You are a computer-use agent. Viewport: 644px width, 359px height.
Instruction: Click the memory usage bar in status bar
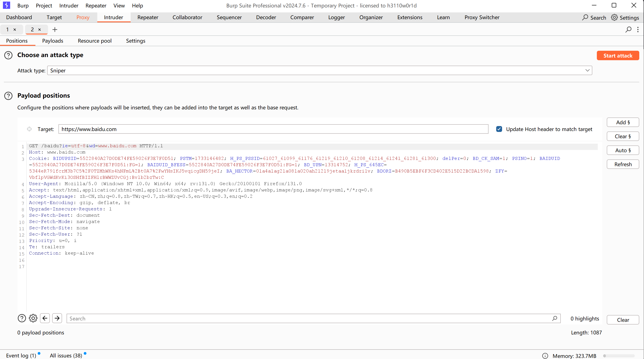619,355
